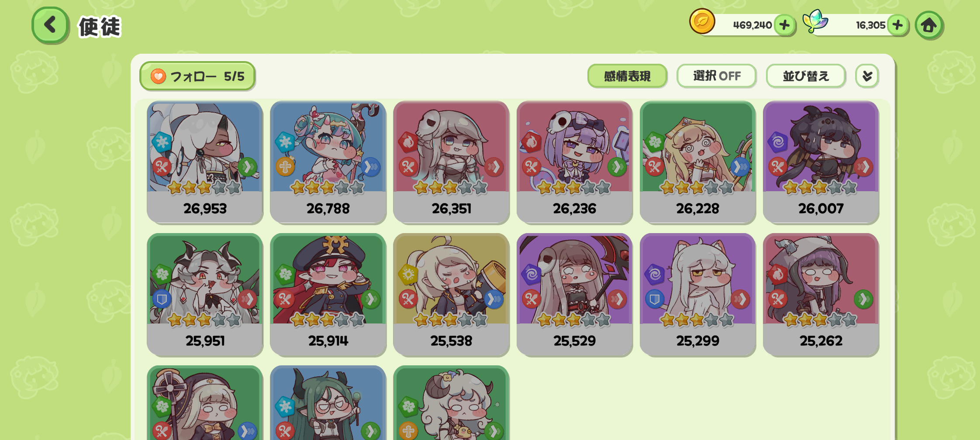Select the blonde dizzy-eyed character 26,228
This screenshot has width=980, height=440.
697,162
